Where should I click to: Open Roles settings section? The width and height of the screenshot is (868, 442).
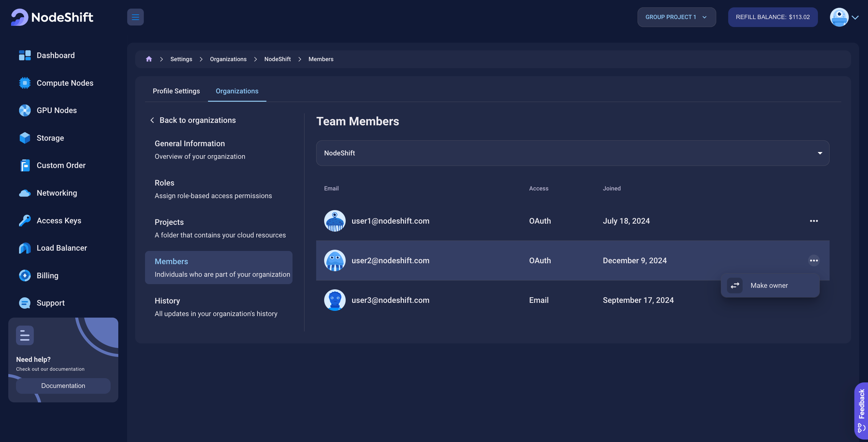(x=218, y=189)
